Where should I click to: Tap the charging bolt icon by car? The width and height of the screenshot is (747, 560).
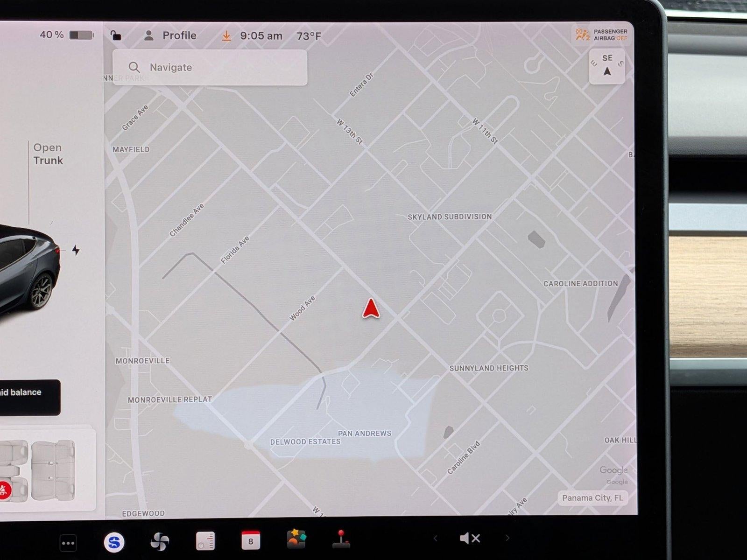point(76,250)
